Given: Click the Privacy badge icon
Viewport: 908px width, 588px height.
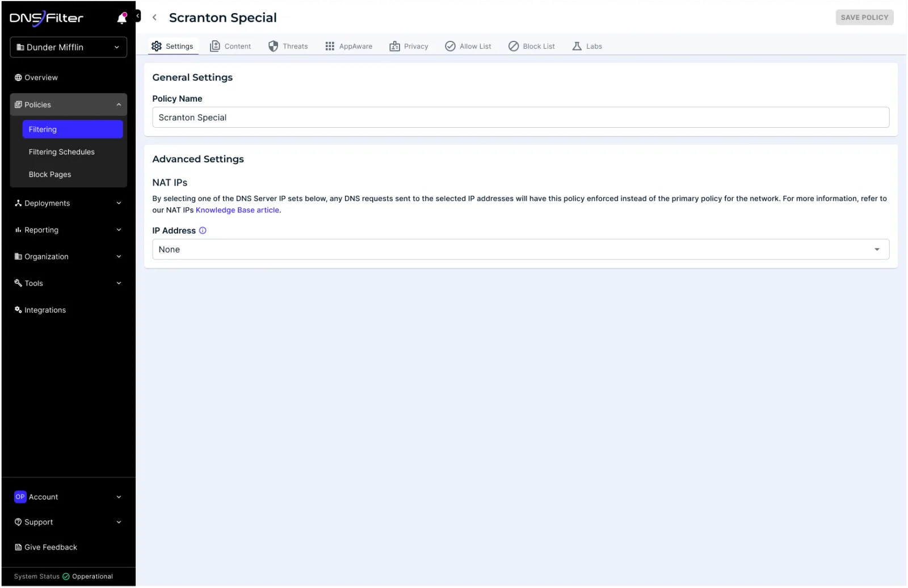Looking at the screenshot, I should pos(395,47).
